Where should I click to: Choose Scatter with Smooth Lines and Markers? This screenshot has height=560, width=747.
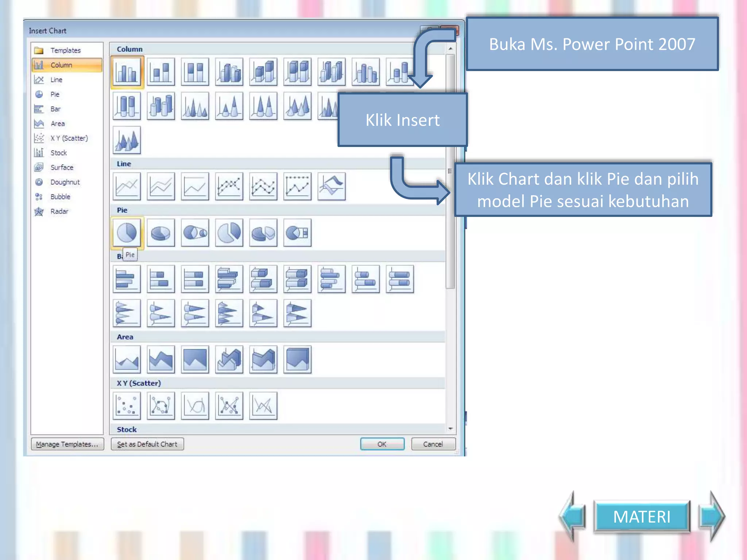pos(161,406)
